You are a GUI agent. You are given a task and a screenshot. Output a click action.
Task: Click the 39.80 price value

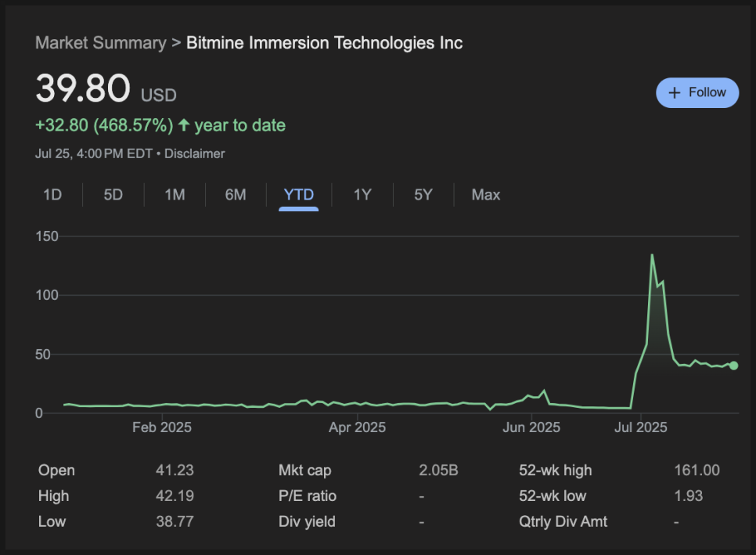pos(83,88)
